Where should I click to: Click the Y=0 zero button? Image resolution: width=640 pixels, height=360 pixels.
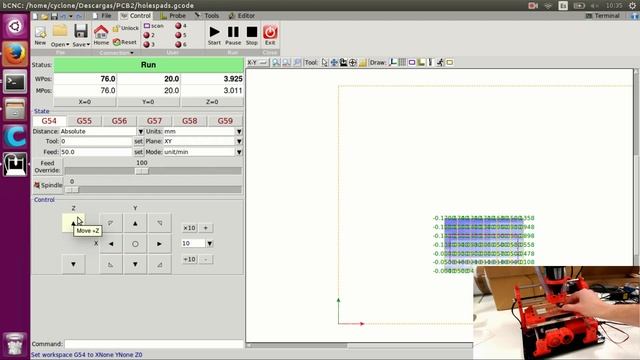pyautogui.click(x=148, y=102)
